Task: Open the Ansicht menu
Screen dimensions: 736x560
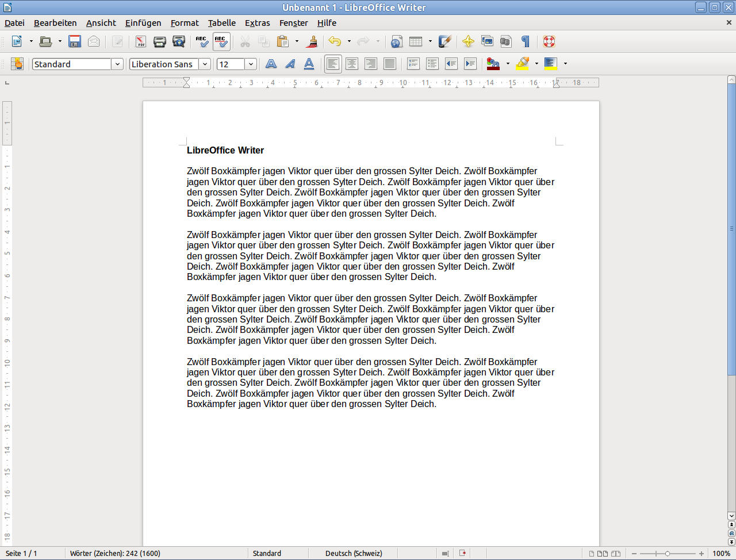Action: click(x=101, y=23)
